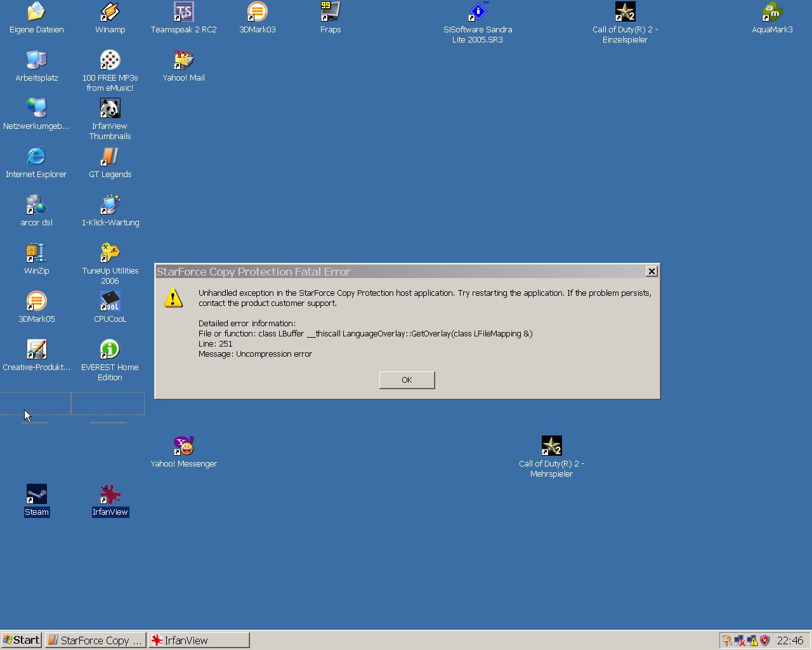Select the Netzwerkumgebung desktop icon
The width and height of the screenshot is (812, 650).
[x=36, y=114]
